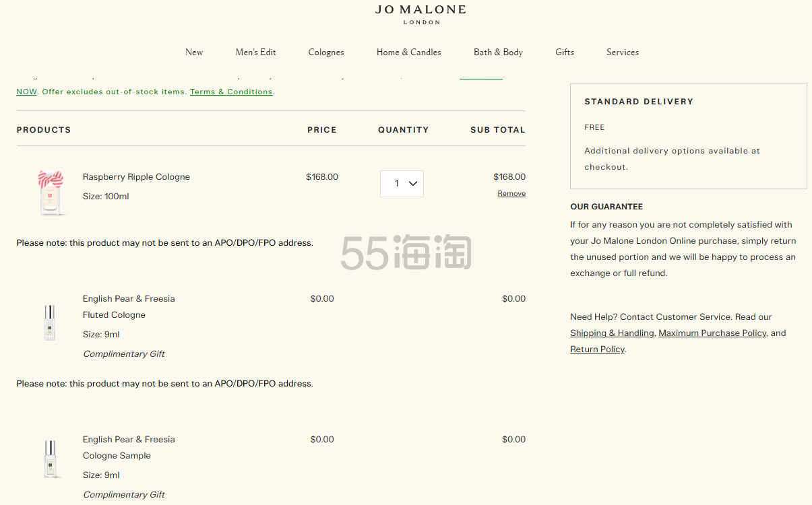This screenshot has width=812, height=505.
Task: Click the PRICE column header
Action: coord(322,130)
